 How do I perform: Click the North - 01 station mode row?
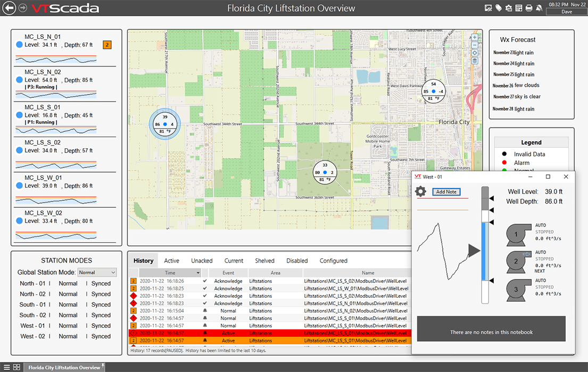tap(65, 284)
